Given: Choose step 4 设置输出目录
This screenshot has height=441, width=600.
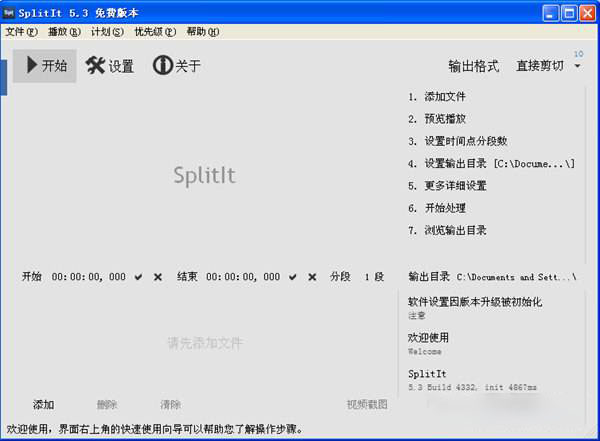Looking at the screenshot, I should [x=491, y=163].
